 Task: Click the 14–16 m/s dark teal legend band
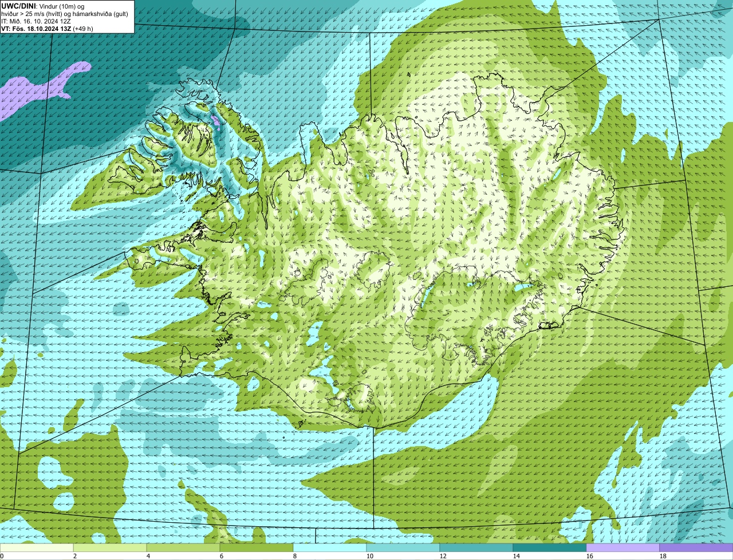coord(550,548)
